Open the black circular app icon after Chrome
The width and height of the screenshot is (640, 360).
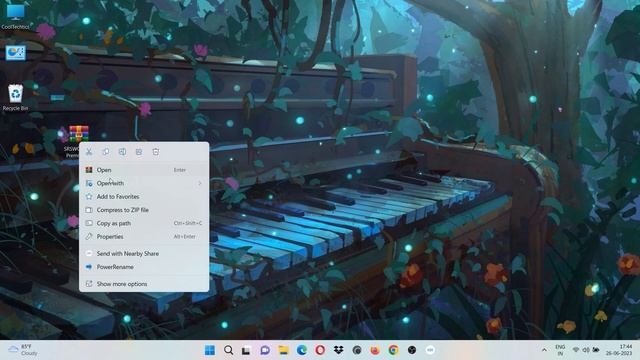[x=412, y=350]
